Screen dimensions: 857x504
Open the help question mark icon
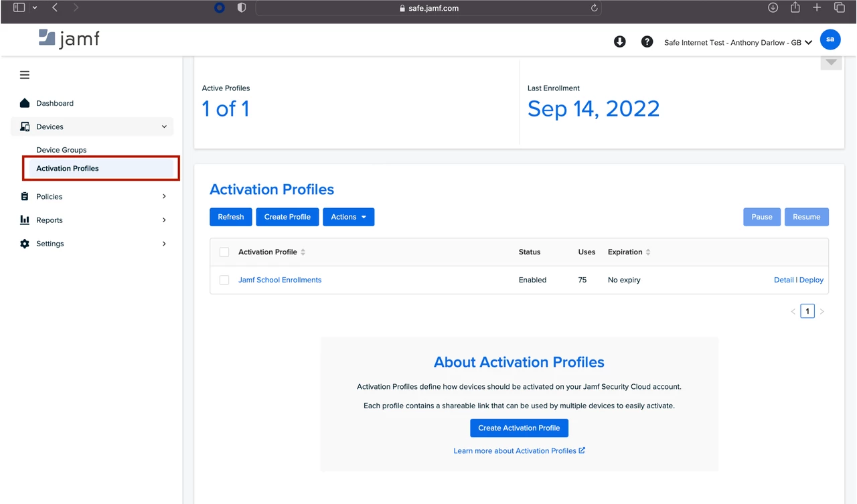coord(647,41)
